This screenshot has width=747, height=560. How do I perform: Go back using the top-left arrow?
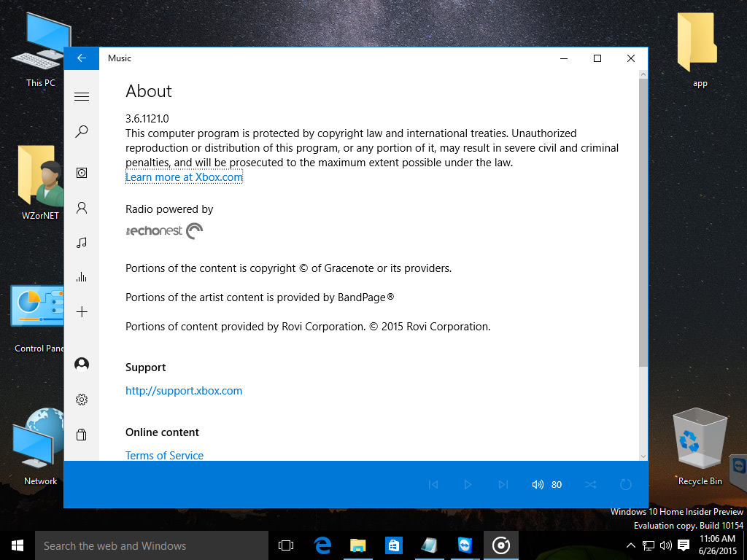click(x=82, y=58)
